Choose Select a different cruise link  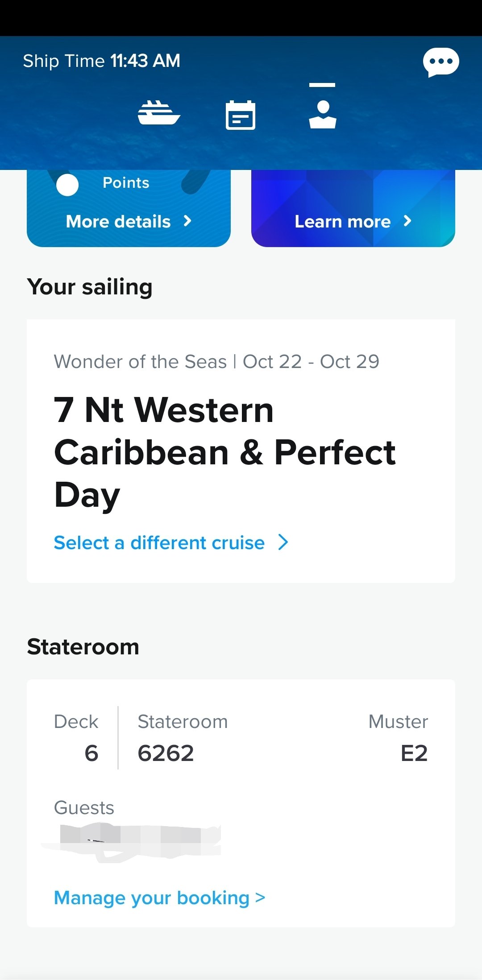click(159, 543)
